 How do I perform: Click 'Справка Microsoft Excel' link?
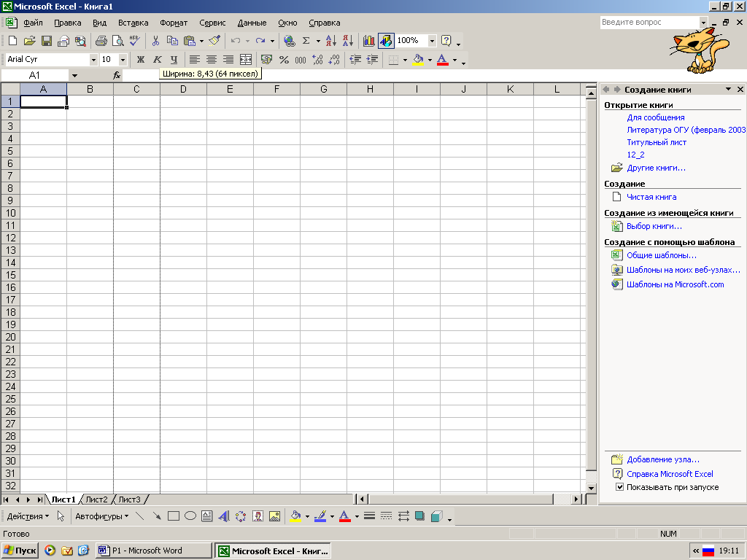click(670, 474)
